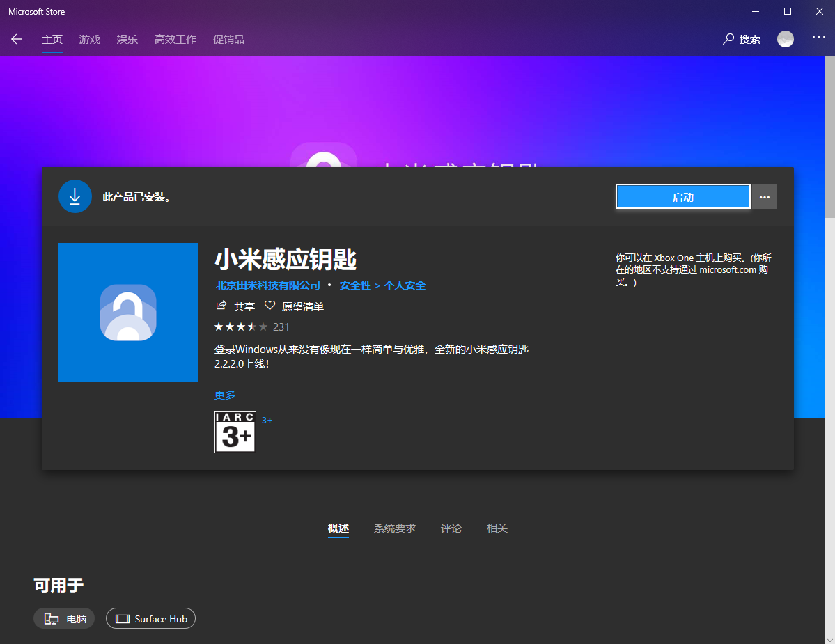Click the 搜索 search label
This screenshot has width=835, height=644.
pyautogui.click(x=750, y=40)
